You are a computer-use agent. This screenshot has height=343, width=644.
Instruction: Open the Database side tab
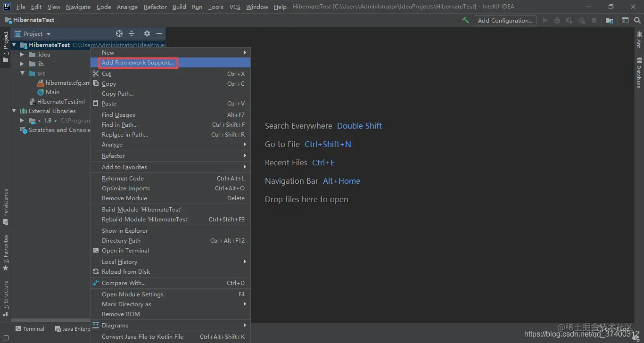click(639, 73)
